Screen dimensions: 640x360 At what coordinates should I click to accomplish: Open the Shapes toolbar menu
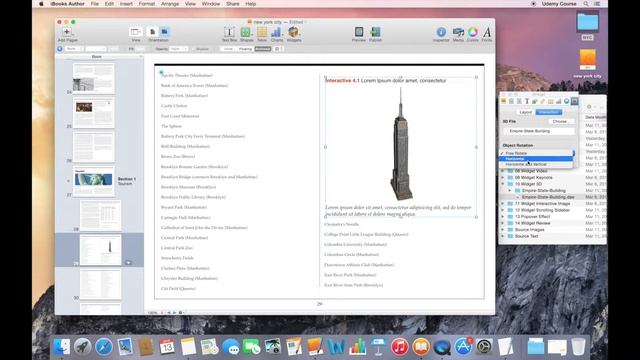click(x=246, y=32)
